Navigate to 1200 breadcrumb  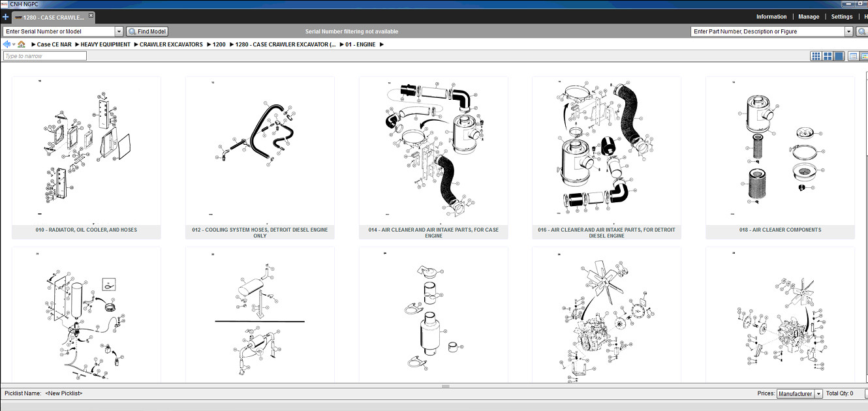219,44
